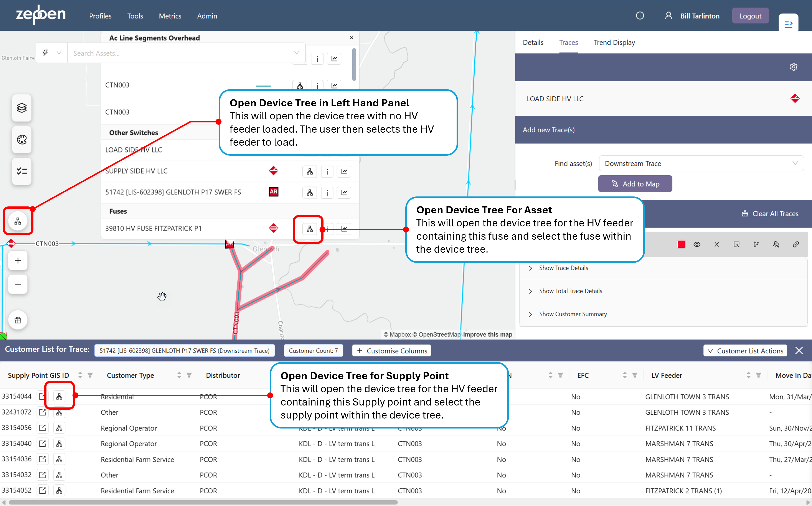Open the traces settings gear icon
This screenshot has width=812, height=506.
coord(793,67)
